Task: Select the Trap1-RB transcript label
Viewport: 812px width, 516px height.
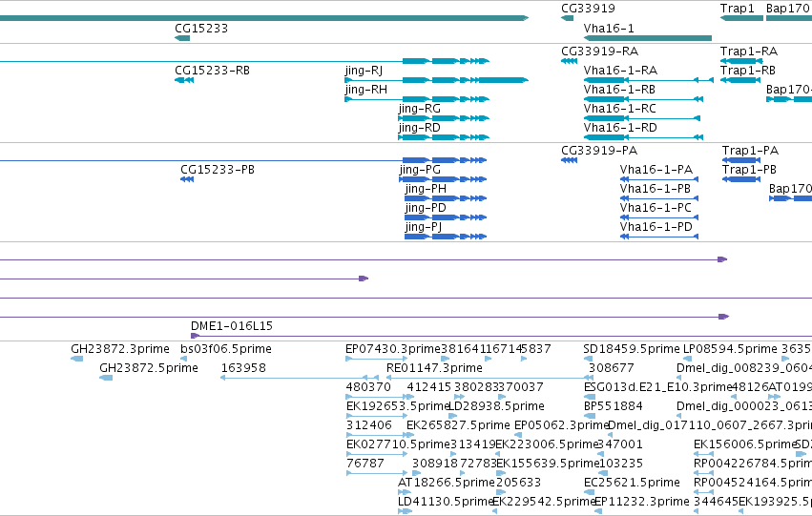Action: point(748,70)
